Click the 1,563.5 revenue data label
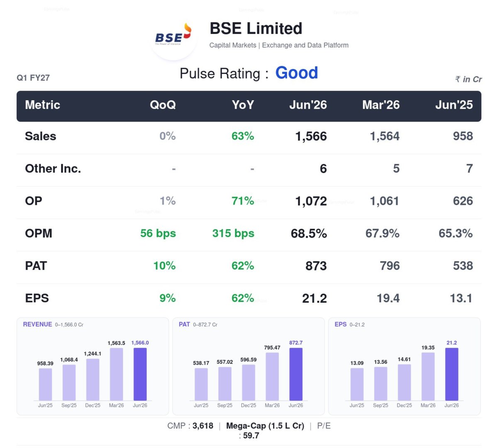The height and width of the screenshot is (448, 498). (116, 343)
